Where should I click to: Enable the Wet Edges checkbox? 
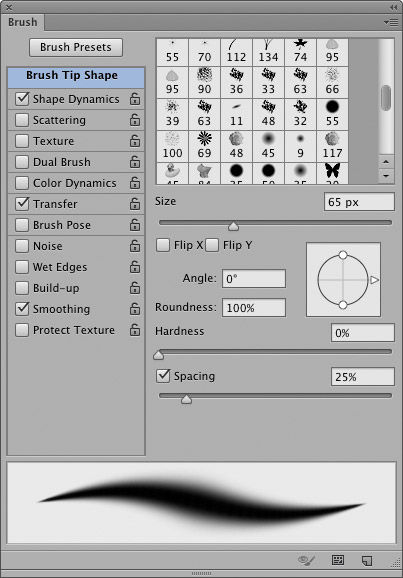tap(22, 267)
